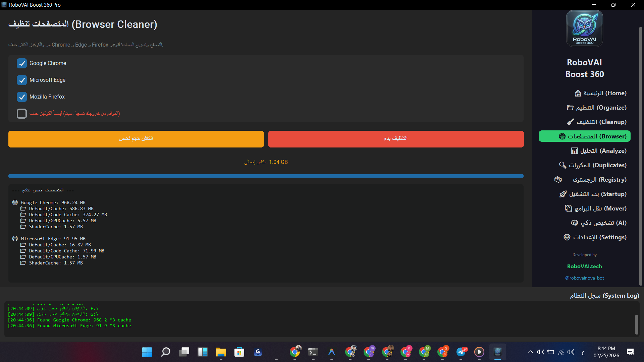644x362 pixels.
Task: Click the orange scan cache size button
Action: tap(136, 139)
